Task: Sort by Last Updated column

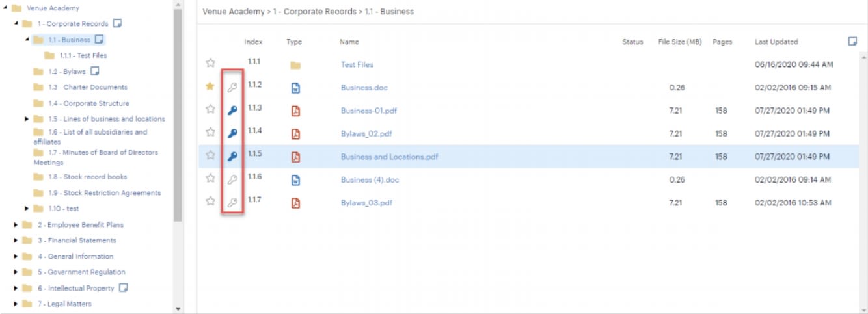Action: point(776,42)
